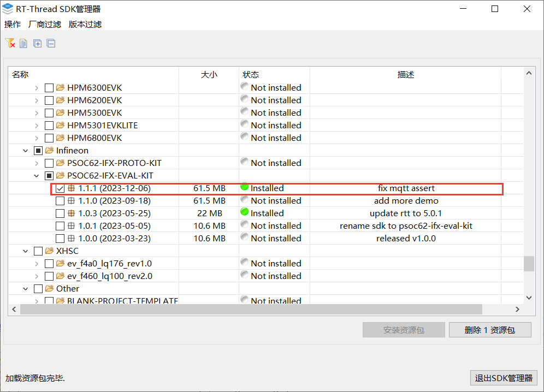Screen dimensions: 544x392
Task: Click horizontal scrollbar left arrow
Action: click(x=14, y=310)
